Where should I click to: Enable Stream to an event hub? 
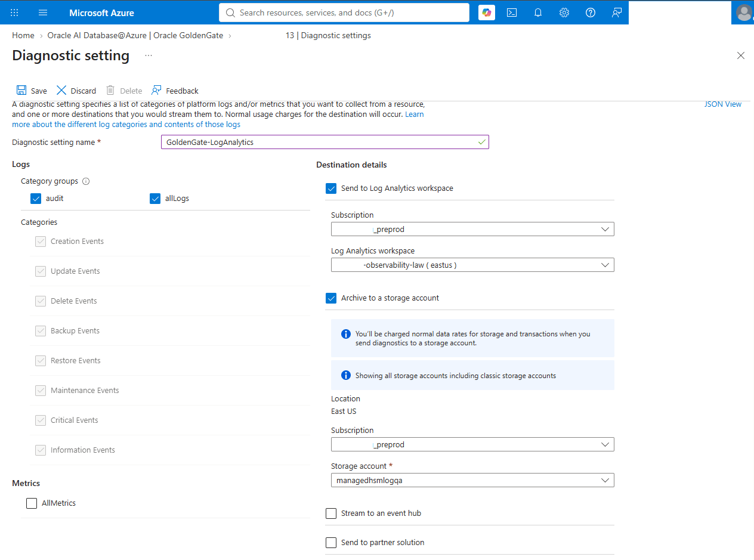coord(331,513)
